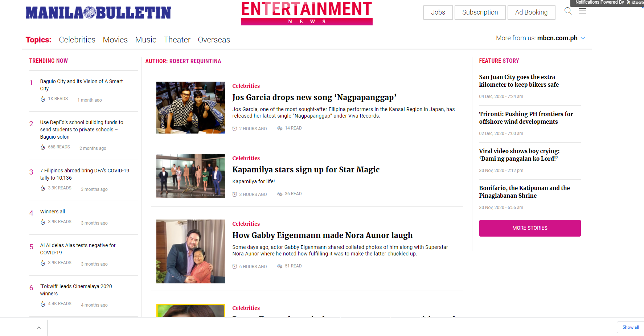The height and width of the screenshot is (336, 644).
Task: Open the hamburger menu icon
Action: (x=582, y=11)
